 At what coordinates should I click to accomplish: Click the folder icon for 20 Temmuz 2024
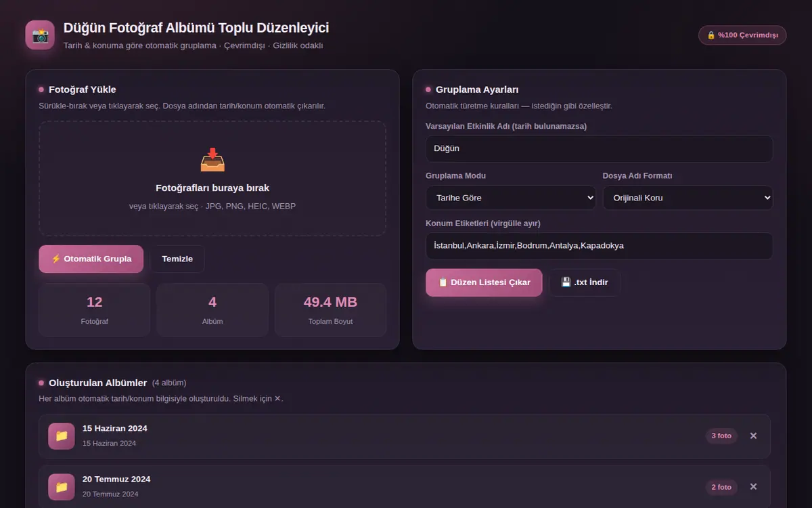click(x=62, y=486)
